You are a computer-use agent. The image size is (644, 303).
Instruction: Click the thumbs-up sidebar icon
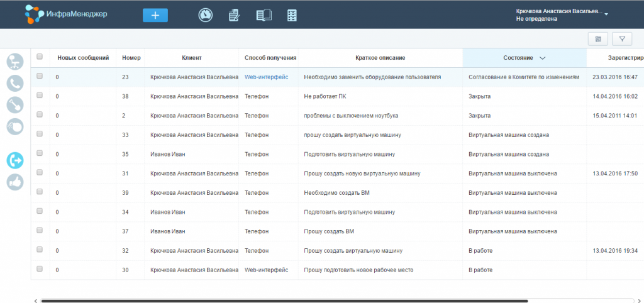pos(15,182)
